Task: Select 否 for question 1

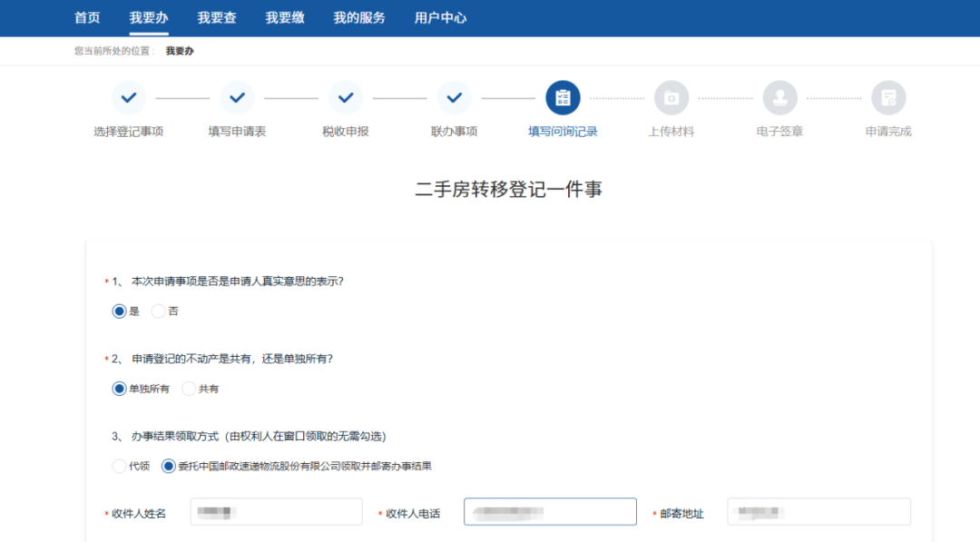Action: coord(159,311)
